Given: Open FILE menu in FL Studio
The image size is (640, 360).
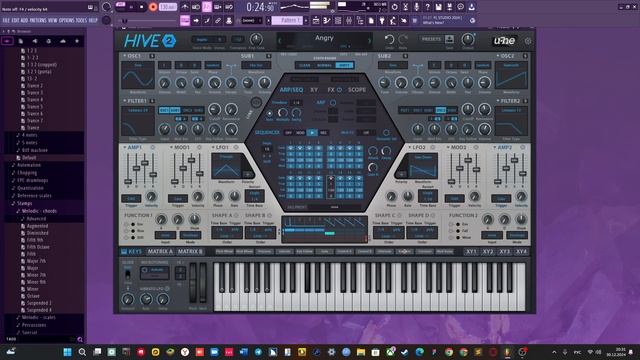Looking at the screenshot, I should click(6, 20).
